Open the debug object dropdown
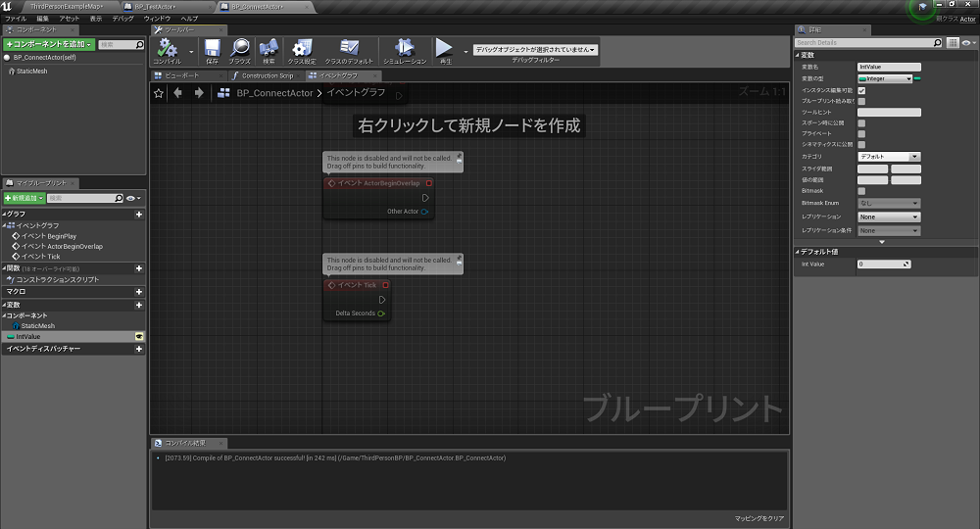Screen dimensions: 980x529 (x=535, y=49)
